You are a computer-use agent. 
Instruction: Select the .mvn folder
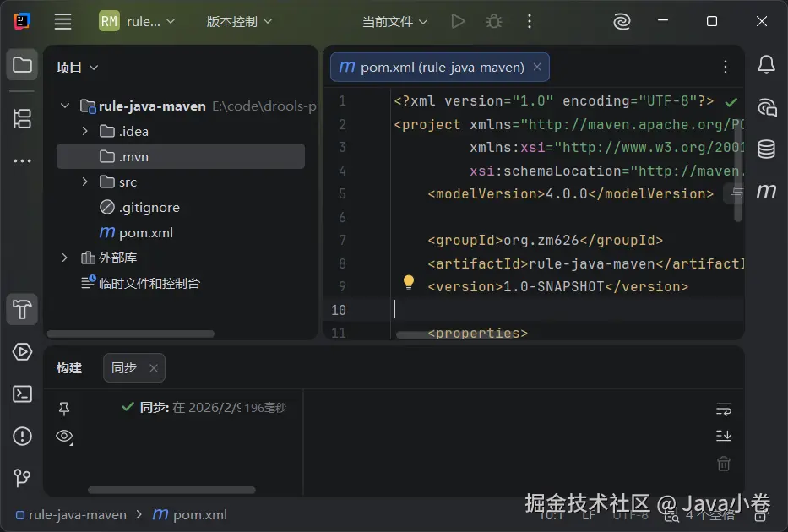tap(181, 156)
